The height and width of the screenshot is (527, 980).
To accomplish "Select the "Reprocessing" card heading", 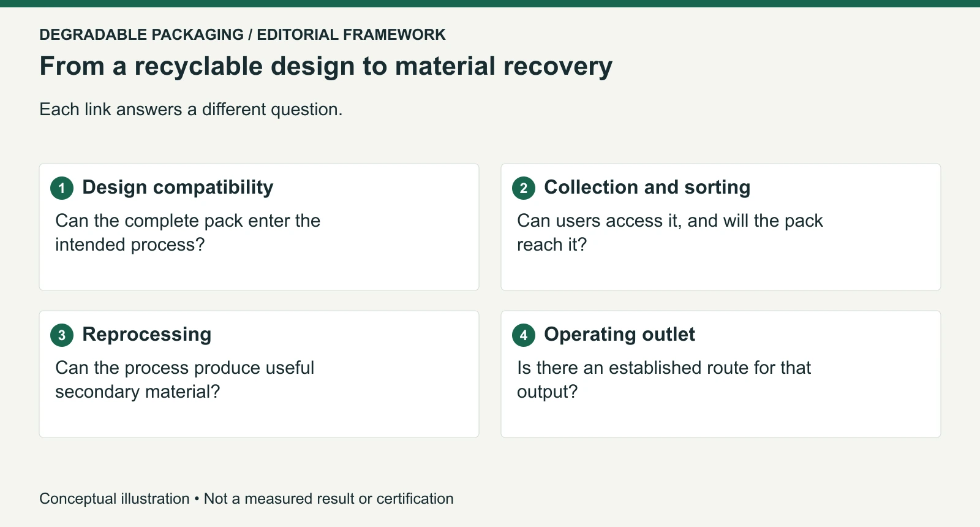I will (147, 335).
